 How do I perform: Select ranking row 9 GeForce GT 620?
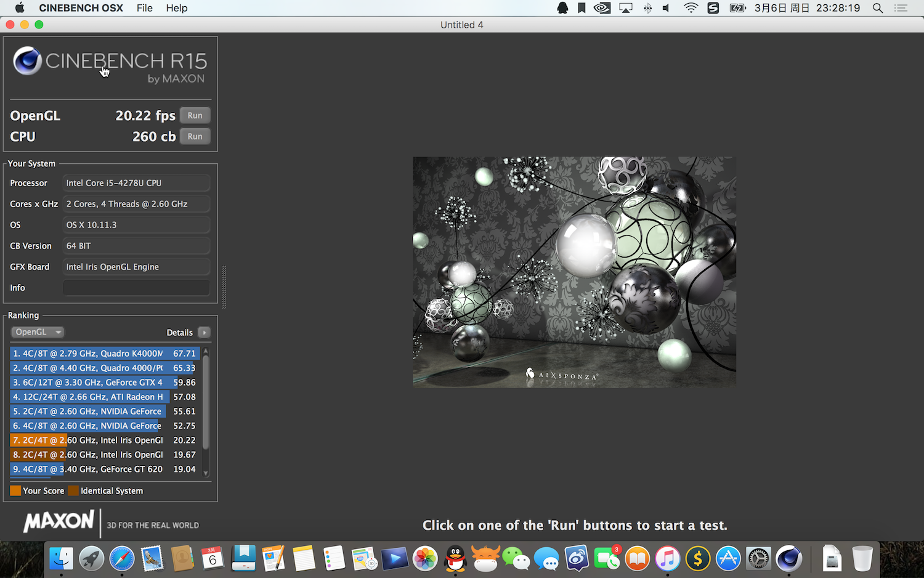[x=105, y=469]
